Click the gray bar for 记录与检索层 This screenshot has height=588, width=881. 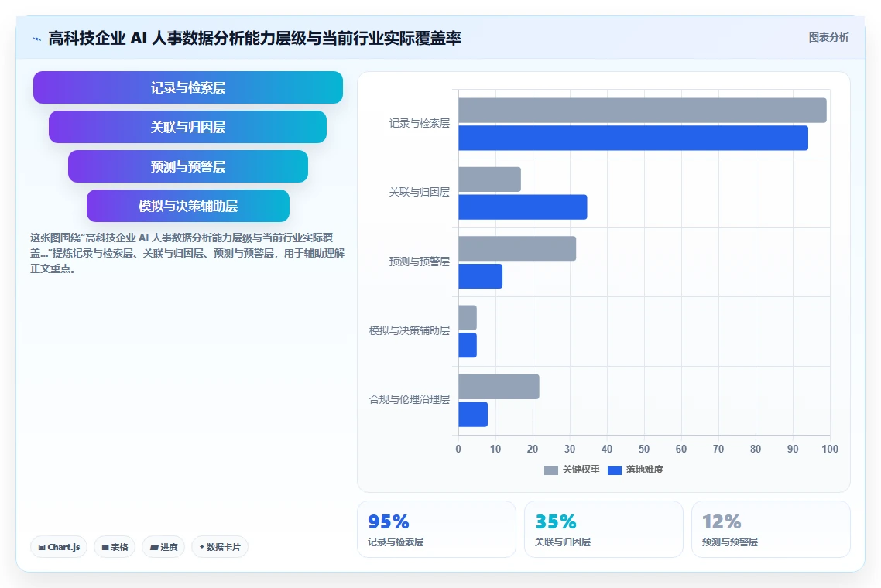[643, 110]
